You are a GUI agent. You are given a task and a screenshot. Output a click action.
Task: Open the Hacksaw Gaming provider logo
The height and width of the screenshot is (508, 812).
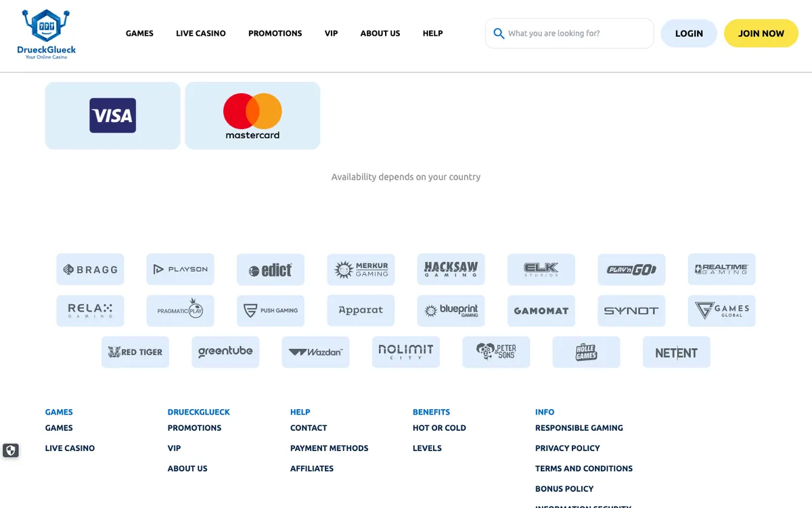point(451,270)
